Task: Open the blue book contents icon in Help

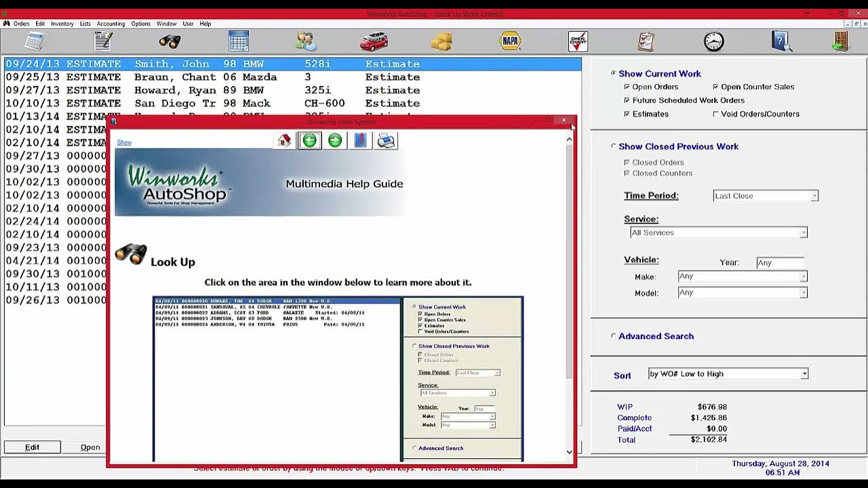Action: (x=361, y=140)
